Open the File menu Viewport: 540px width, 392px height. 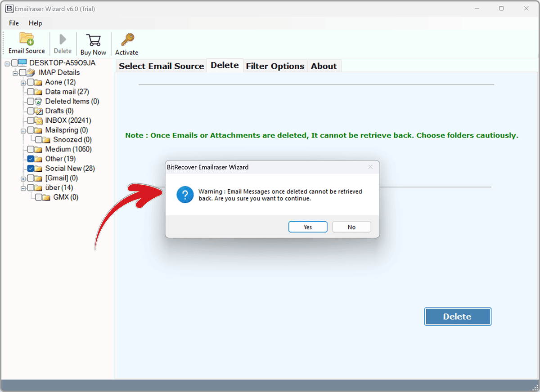tap(14, 23)
